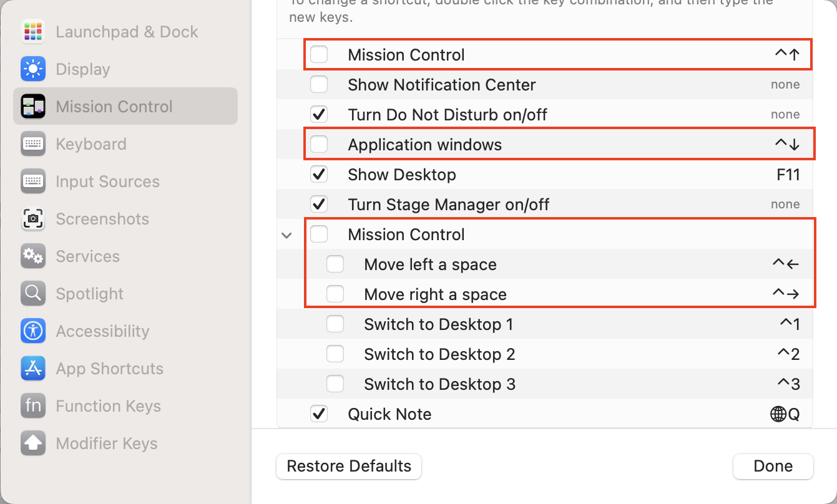Click the Quick Note globe-Q shortcut key
Viewport: 837px width, 504px height.
click(x=785, y=414)
